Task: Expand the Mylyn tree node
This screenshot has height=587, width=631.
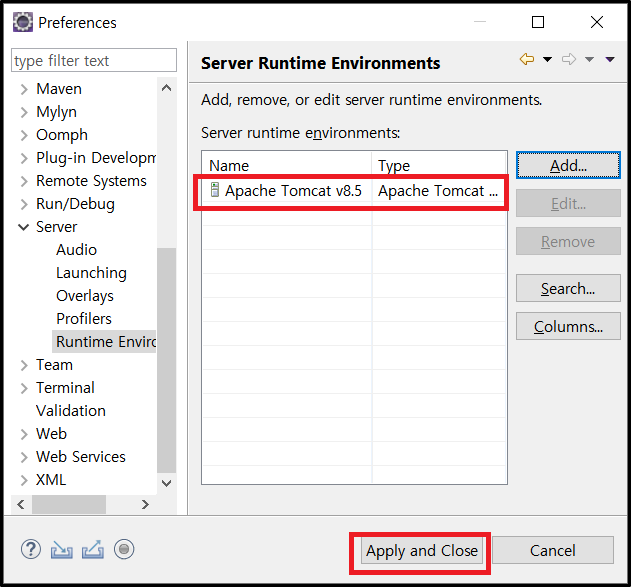Action: 24,112
